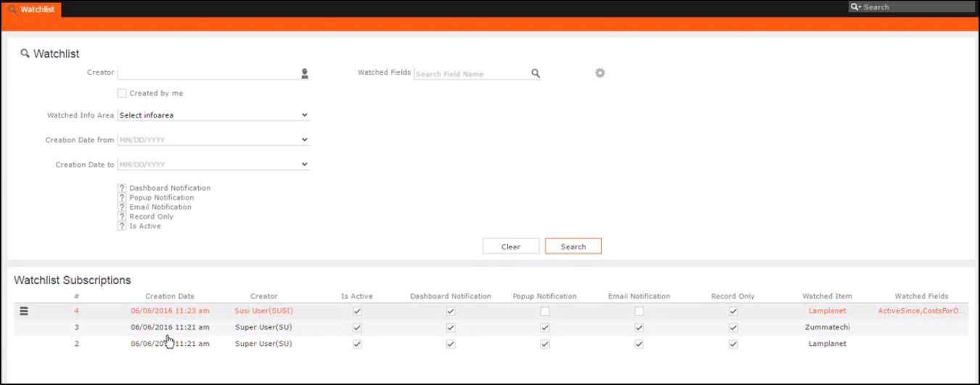The height and width of the screenshot is (385, 980).
Task: Check Popup Notification for Susi User row
Action: click(x=545, y=311)
